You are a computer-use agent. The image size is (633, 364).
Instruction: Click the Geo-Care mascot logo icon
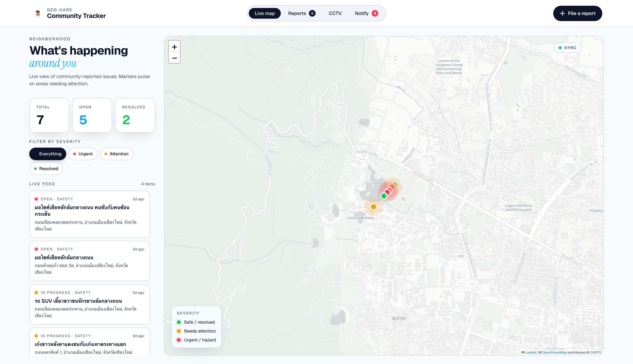click(x=38, y=13)
